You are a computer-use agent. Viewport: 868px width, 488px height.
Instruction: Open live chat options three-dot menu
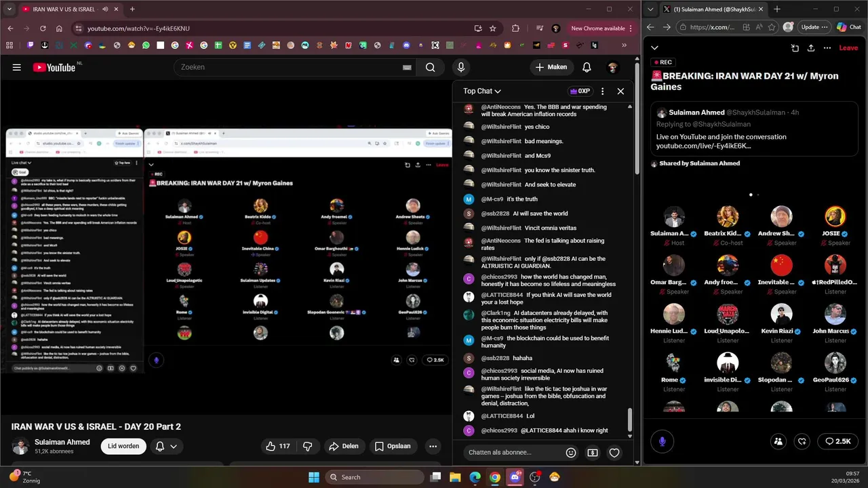click(602, 91)
